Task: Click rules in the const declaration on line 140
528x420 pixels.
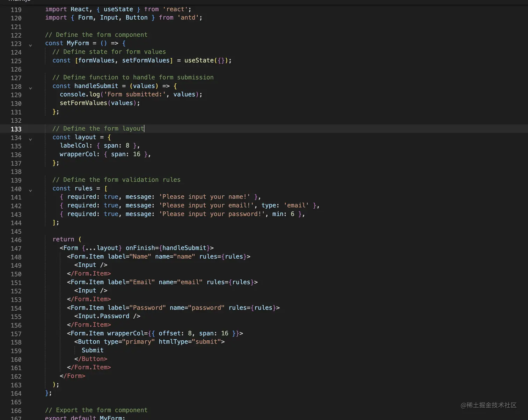Action: coord(83,188)
